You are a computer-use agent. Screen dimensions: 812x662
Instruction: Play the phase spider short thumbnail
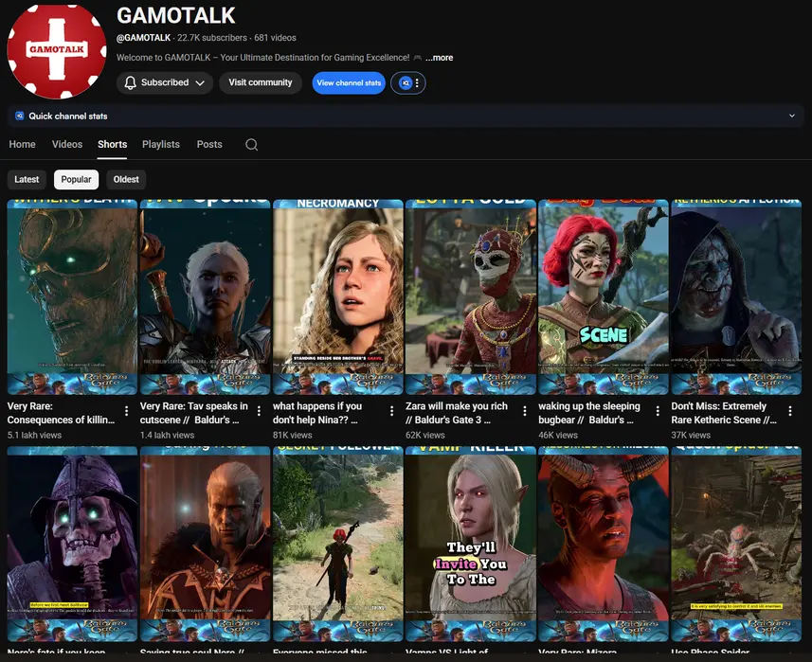[x=736, y=544]
